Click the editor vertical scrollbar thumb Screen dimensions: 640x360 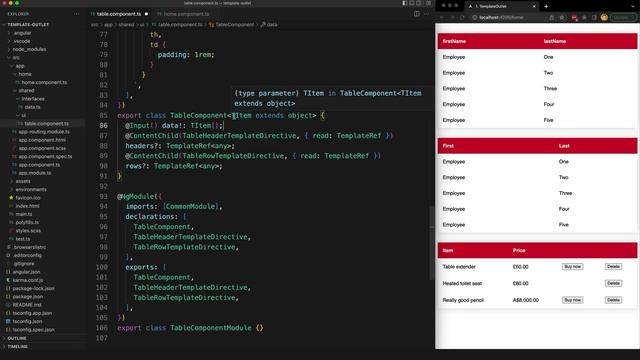(431, 243)
